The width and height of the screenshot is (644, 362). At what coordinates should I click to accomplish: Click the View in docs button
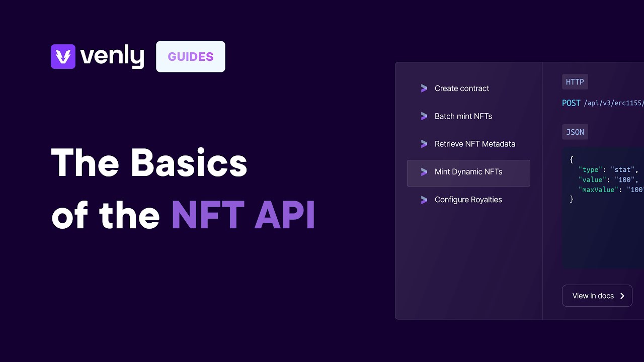(x=597, y=296)
